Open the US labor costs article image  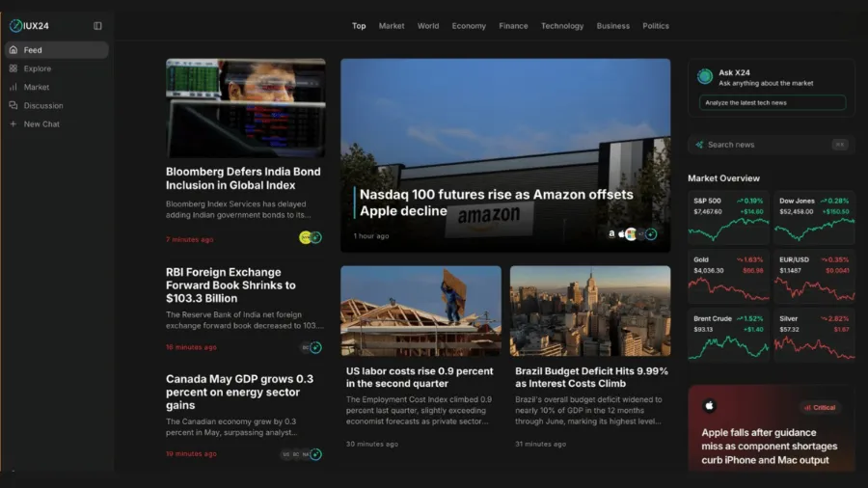click(420, 311)
